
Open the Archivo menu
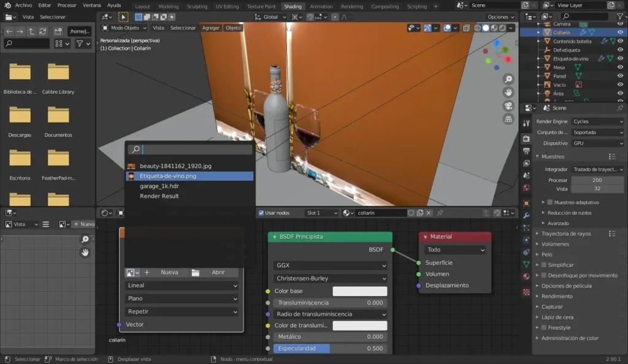23,5
